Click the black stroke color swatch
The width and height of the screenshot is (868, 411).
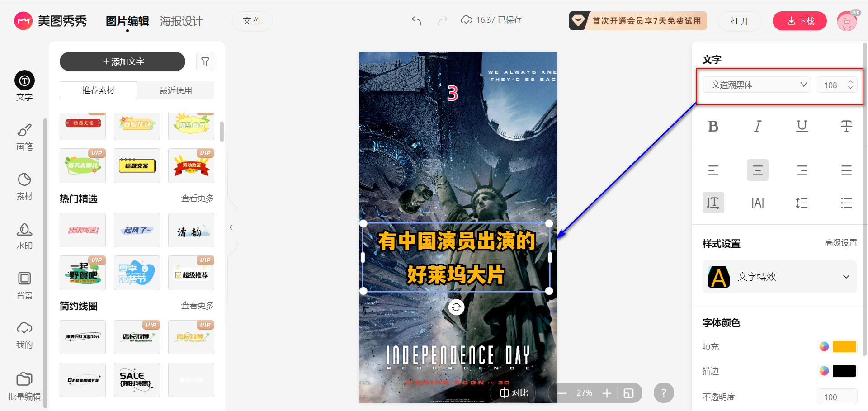pyautogui.click(x=844, y=371)
